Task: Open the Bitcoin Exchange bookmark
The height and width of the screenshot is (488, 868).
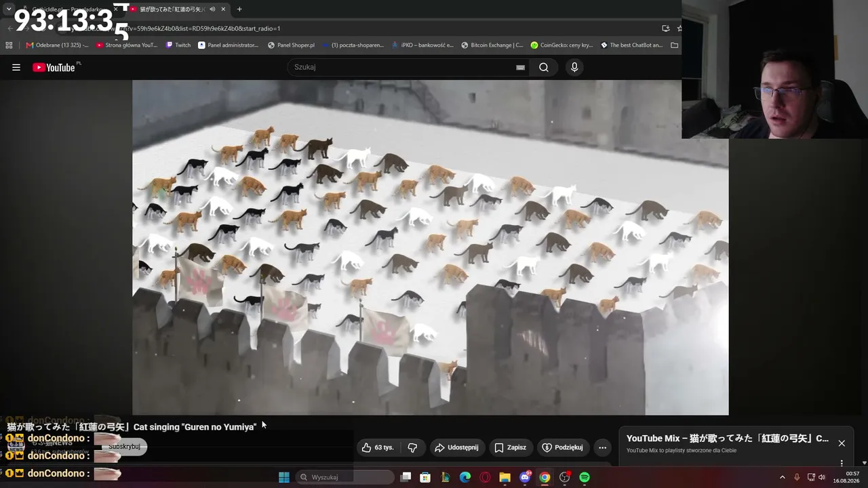Action: [x=493, y=45]
